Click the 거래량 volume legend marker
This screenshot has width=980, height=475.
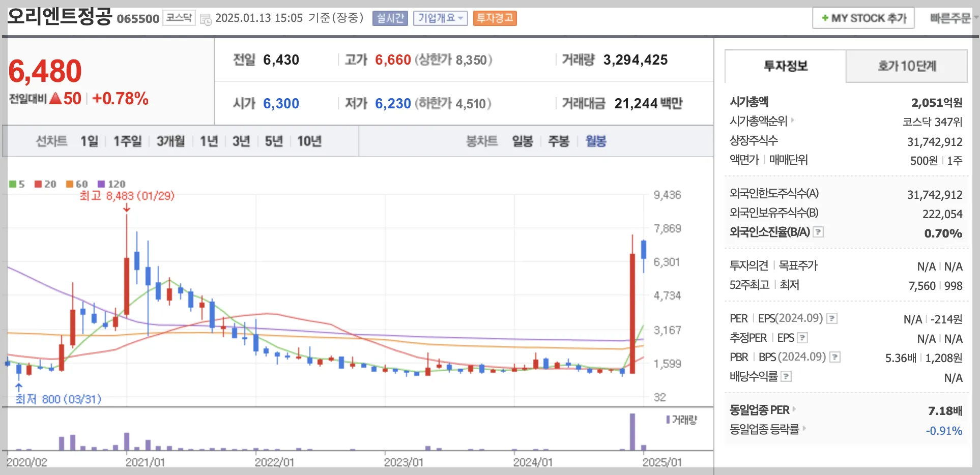[668, 420]
